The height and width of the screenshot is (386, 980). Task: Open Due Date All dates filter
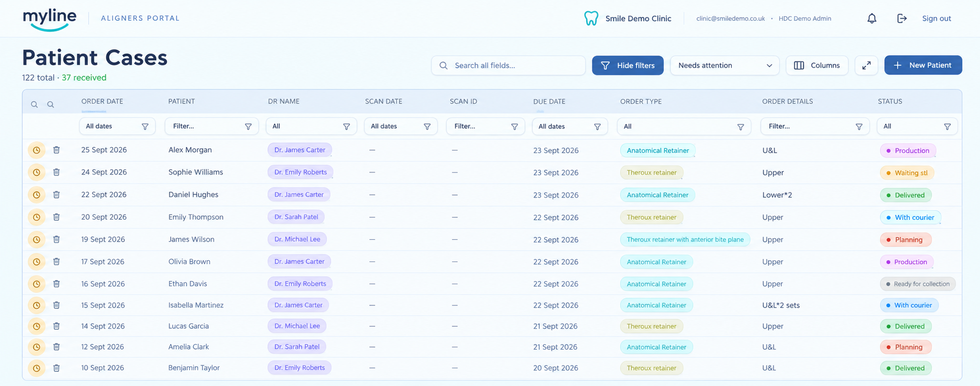(570, 126)
